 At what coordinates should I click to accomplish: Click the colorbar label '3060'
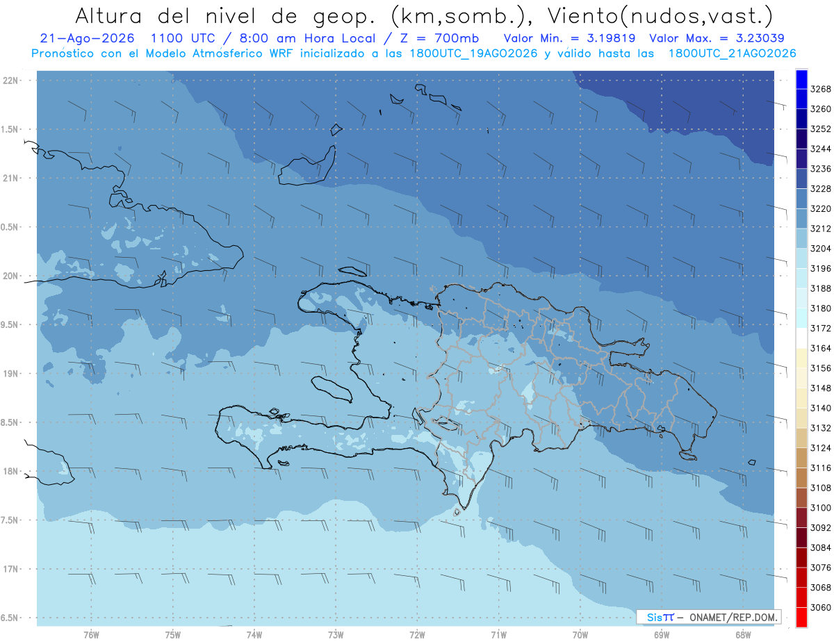821,607
